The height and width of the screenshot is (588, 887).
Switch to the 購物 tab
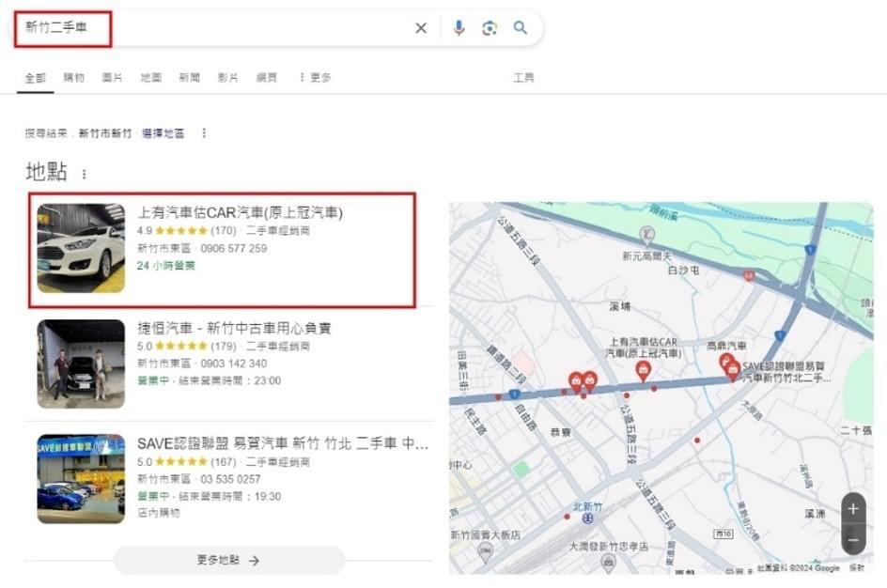[x=73, y=77]
